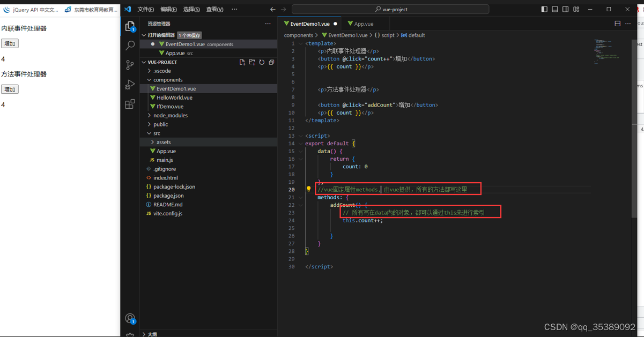Click the first 增加 button in the browser
Image resolution: width=644 pixels, height=337 pixels.
10,43
